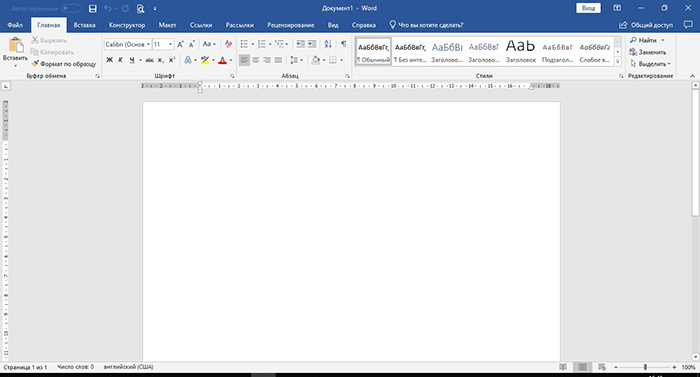Click 'Что вы хотите сделать?' search box
The width and height of the screenshot is (700, 377).
coord(426,25)
